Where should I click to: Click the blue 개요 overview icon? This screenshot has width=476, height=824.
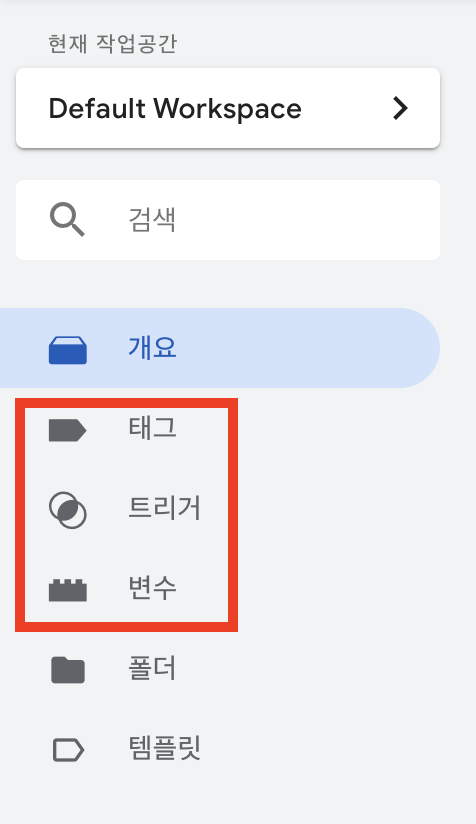68,351
